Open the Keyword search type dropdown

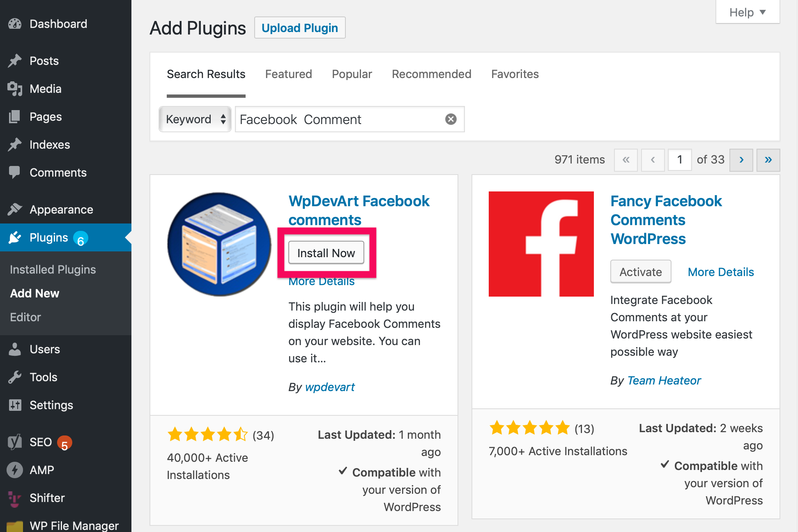(195, 119)
